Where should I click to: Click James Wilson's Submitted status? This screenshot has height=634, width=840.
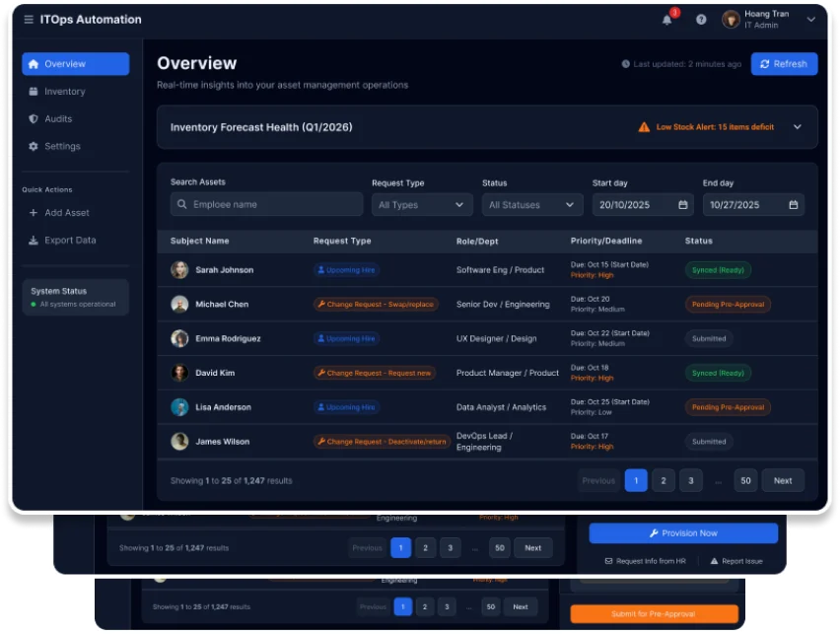[709, 442]
